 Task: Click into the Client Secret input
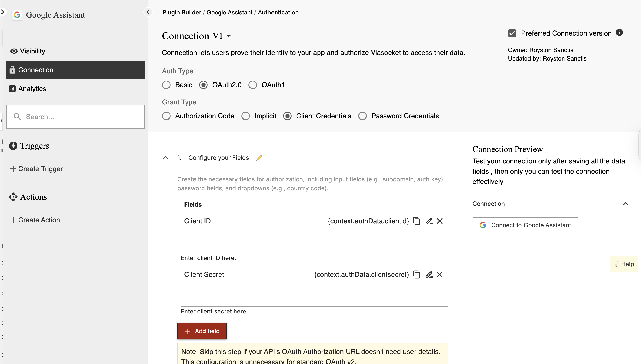click(x=314, y=295)
